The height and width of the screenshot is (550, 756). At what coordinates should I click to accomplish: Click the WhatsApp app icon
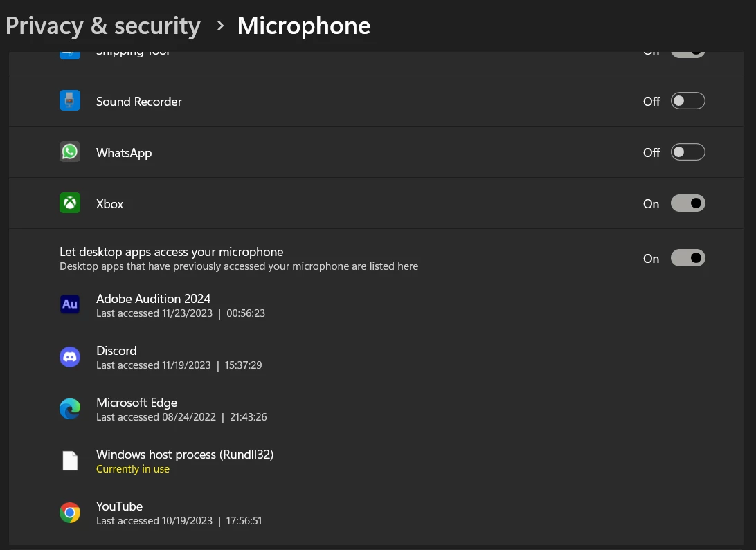[70, 152]
